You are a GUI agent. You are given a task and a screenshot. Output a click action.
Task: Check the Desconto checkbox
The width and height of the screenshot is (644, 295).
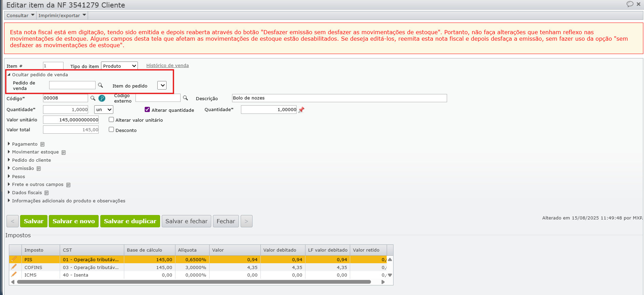(111, 130)
